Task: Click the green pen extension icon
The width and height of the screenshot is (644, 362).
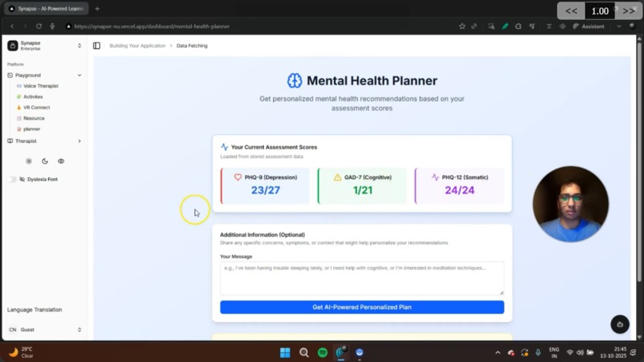Action: point(505,26)
